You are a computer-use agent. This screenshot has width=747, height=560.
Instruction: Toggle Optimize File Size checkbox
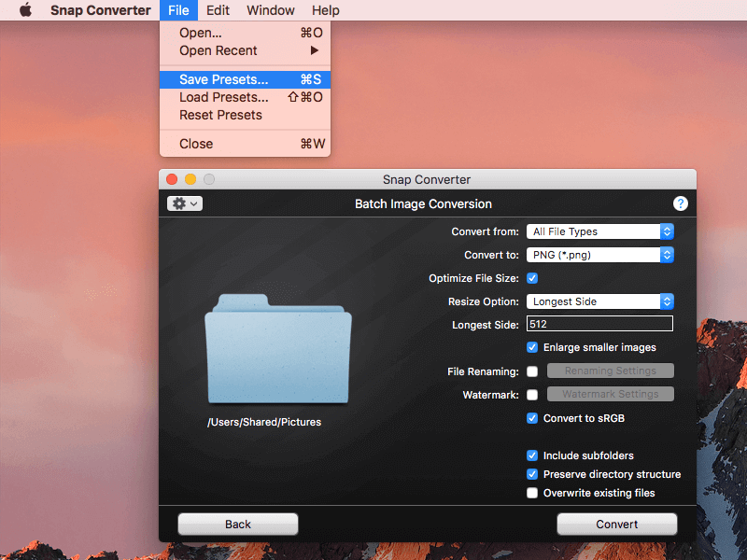532,278
